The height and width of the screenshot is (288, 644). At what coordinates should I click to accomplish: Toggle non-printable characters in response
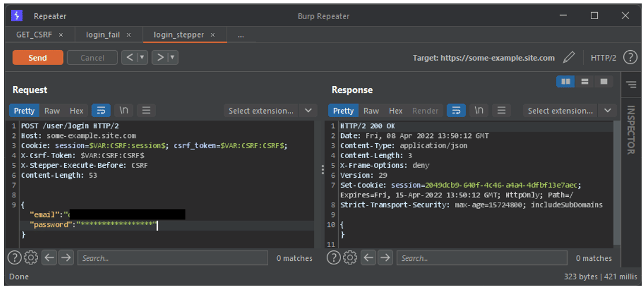(479, 110)
